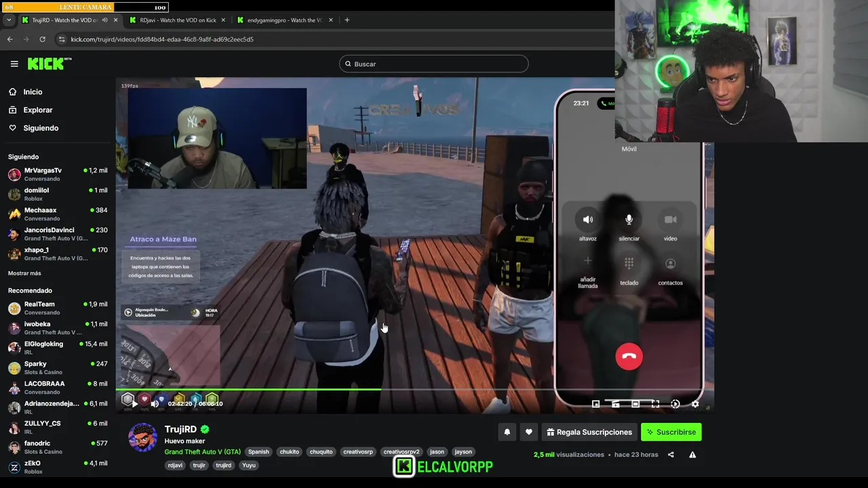
Task: Open zEkO avatar in Recomendado
Action: coord(14,467)
